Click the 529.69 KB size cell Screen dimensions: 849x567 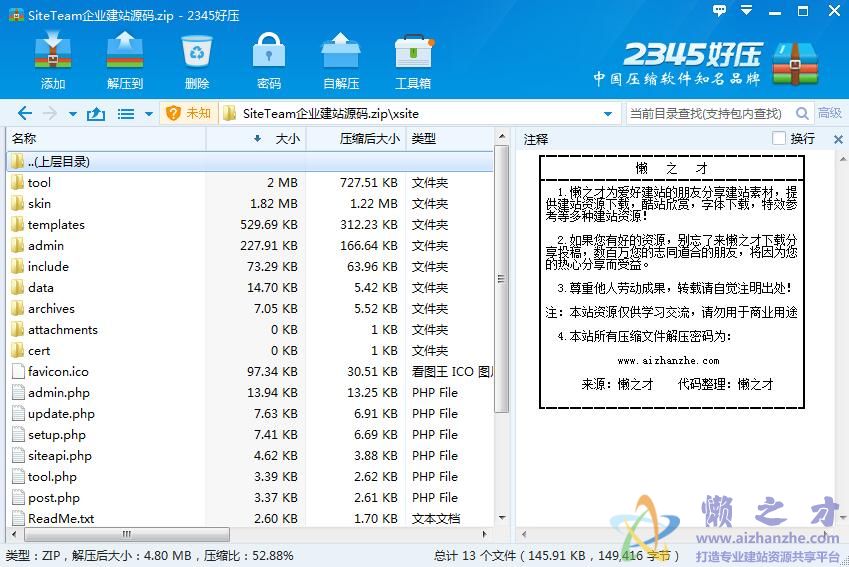click(x=269, y=225)
